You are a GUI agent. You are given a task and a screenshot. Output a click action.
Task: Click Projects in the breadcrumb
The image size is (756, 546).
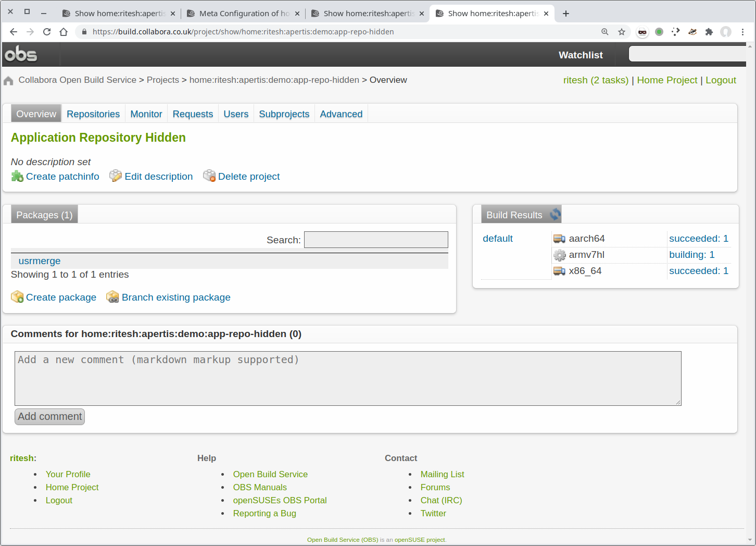pyautogui.click(x=163, y=80)
